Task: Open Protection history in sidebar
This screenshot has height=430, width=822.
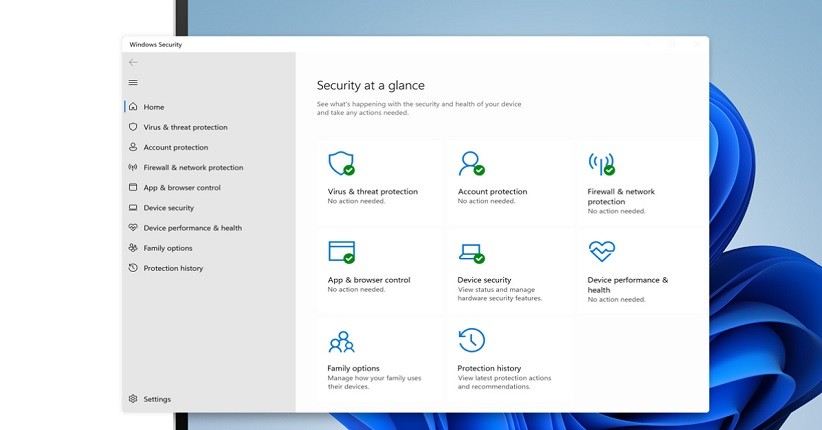Action: (x=173, y=268)
